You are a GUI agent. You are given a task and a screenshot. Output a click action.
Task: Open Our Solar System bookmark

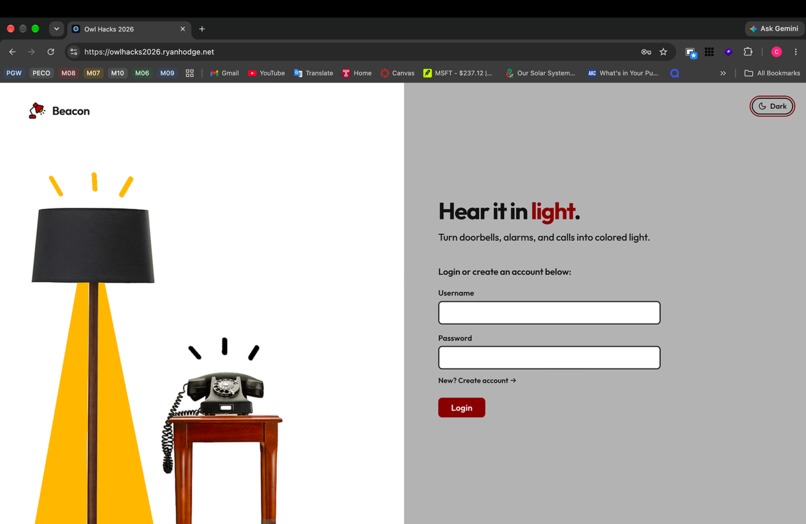(540, 73)
